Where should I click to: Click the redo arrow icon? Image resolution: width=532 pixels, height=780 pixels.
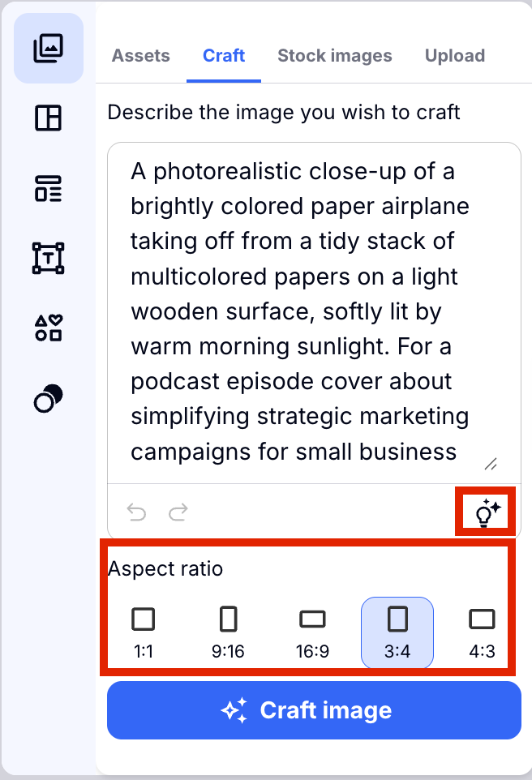pos(178,512)
